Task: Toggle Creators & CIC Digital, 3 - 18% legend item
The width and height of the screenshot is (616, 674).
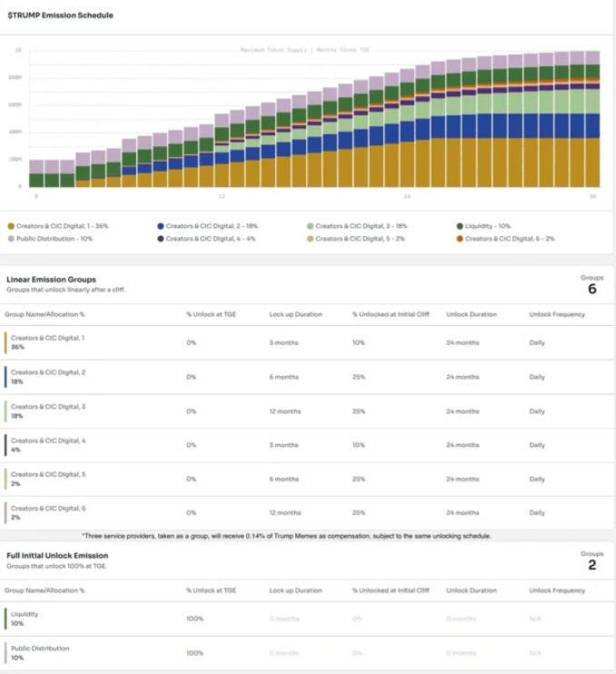Action: pos(350,226)
